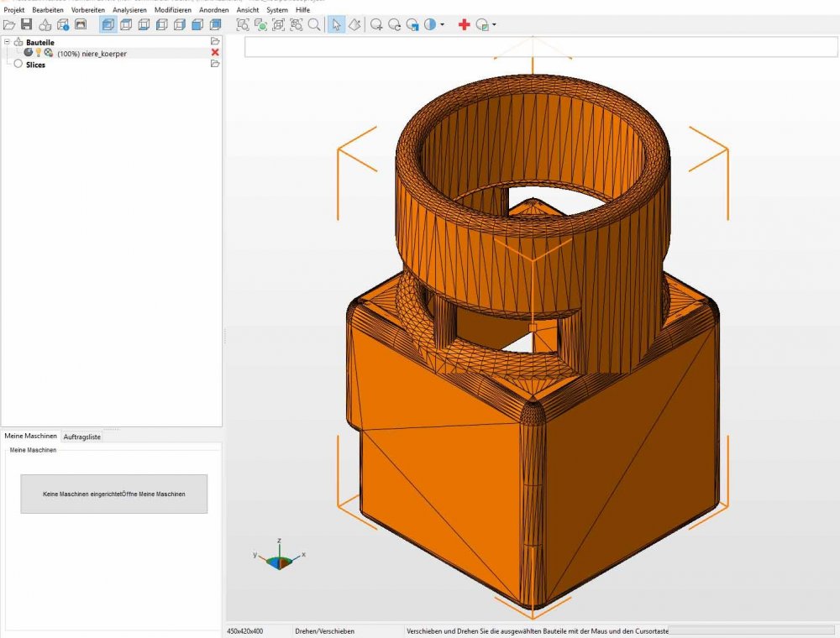Activate the arrow selection tool

pos(336,25)
